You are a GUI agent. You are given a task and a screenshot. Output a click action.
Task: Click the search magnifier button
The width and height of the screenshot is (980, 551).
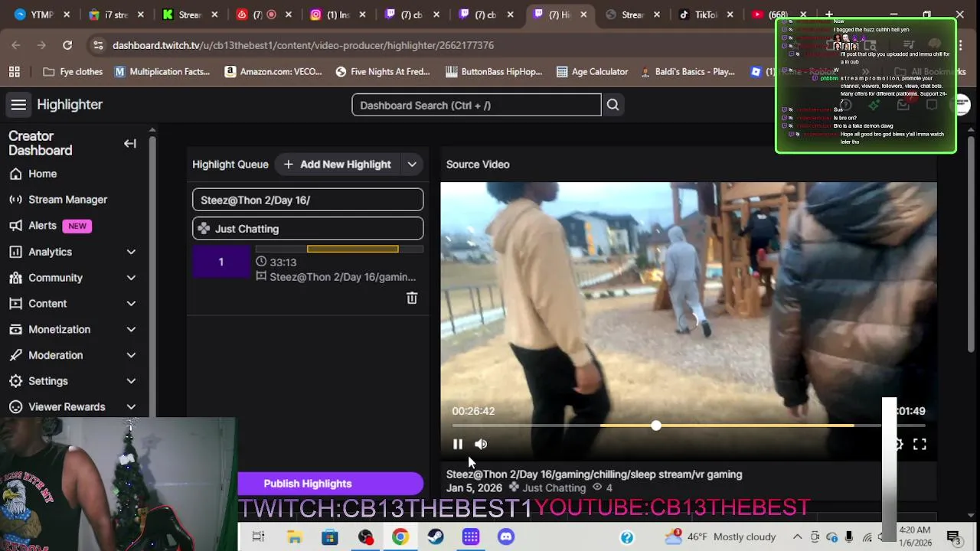pos(612,105)
